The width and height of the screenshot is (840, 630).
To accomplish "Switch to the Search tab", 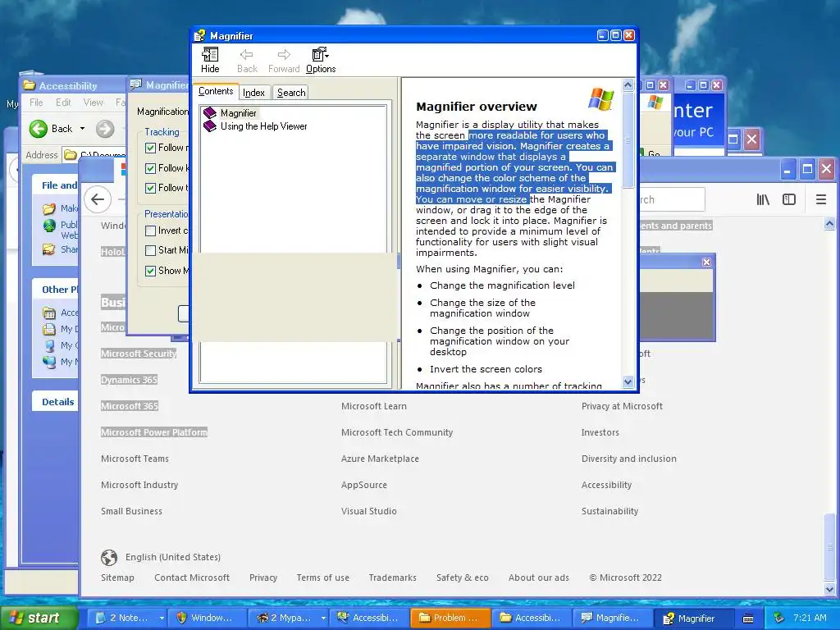I will pos(291,93).
